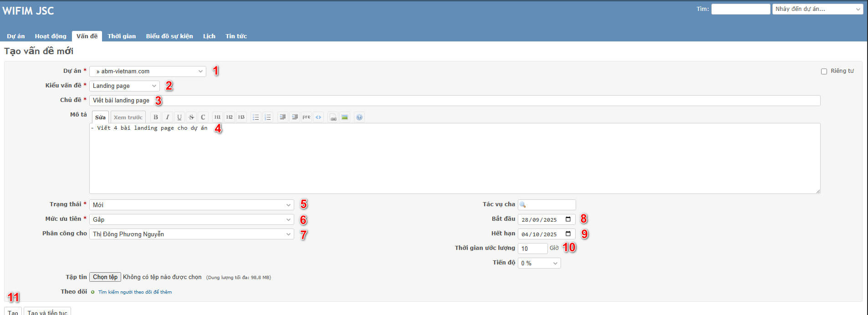Open text formatting help icon
This screenshot has width=868, height=315.
tap(359, 117)
